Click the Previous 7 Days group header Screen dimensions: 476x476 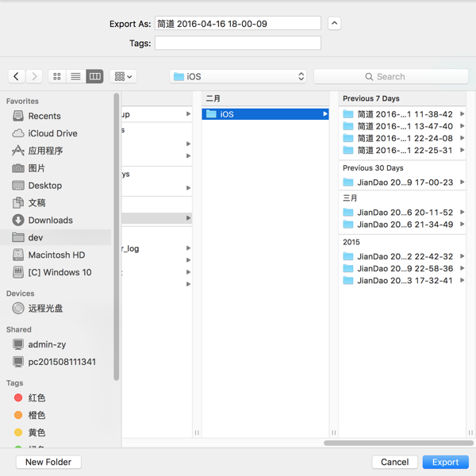(370, 98)
